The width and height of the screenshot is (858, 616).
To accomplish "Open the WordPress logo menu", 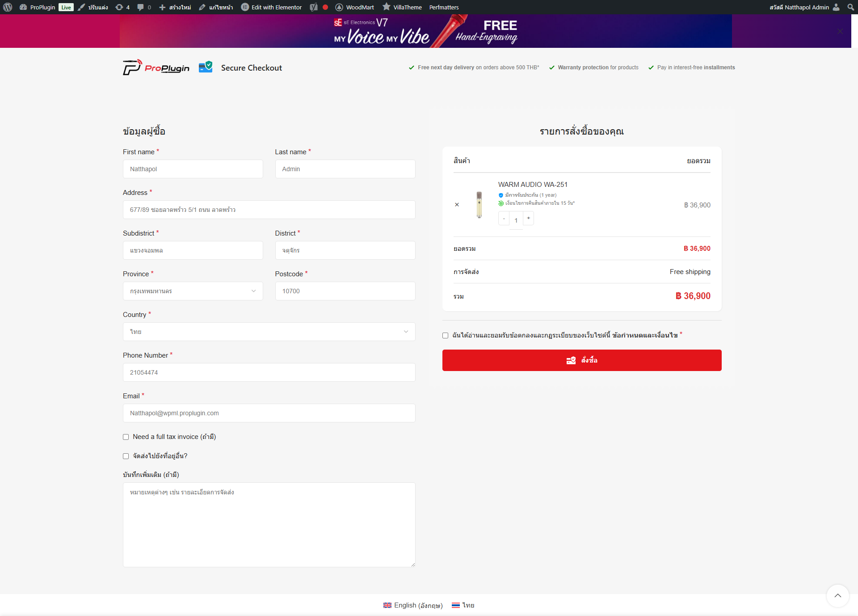I will pyautogui.click(x=8, y=7).
